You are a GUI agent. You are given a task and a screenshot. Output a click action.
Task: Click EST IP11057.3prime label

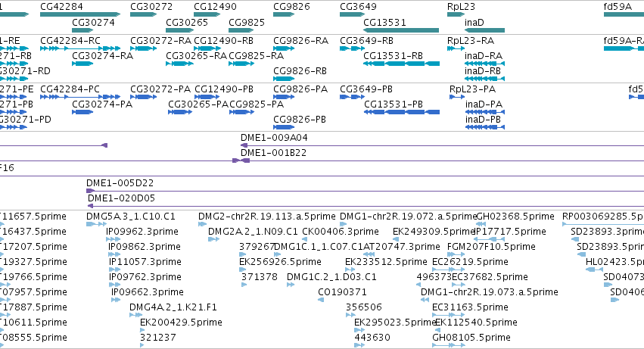coord(145,262)
